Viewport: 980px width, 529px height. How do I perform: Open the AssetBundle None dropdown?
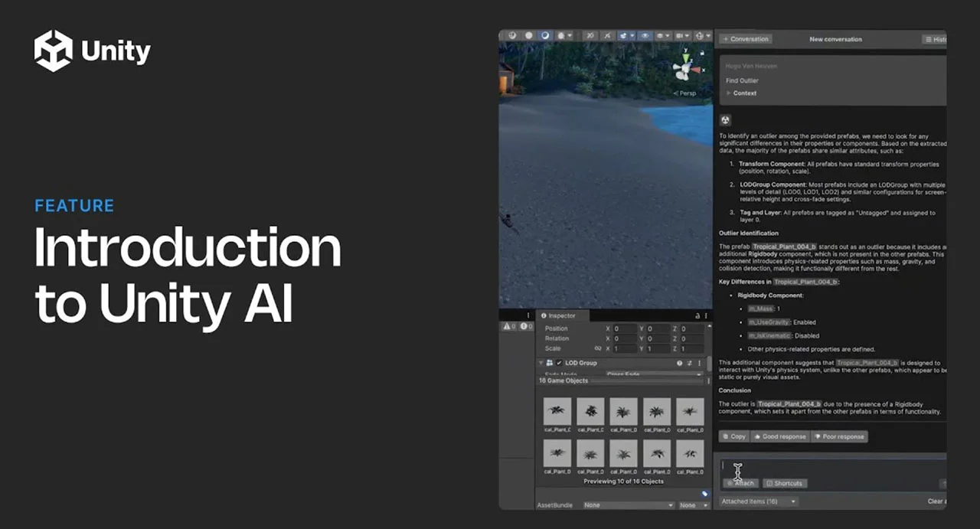click(x=628, y=505)
